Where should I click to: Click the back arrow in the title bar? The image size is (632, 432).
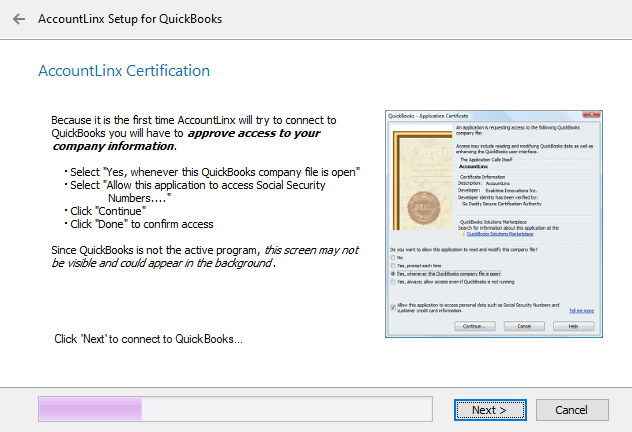click(18, 19)
